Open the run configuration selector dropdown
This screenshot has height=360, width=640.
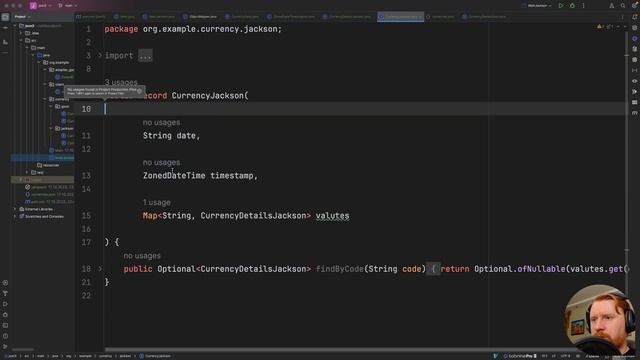point(536,6)
